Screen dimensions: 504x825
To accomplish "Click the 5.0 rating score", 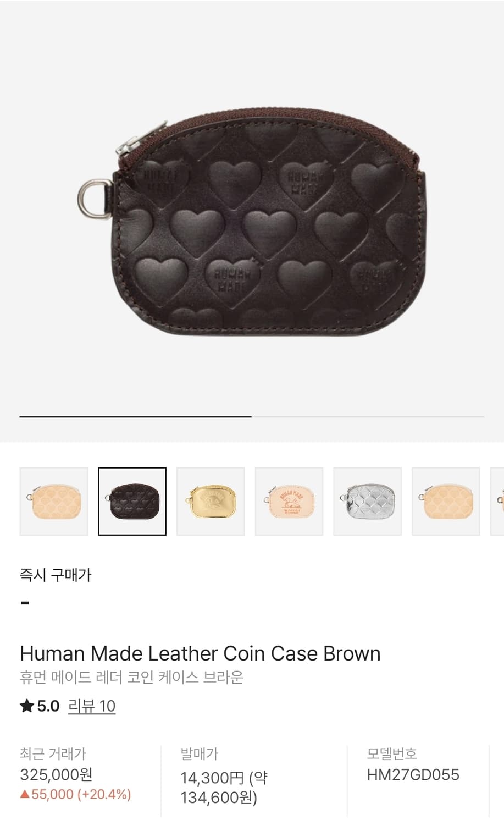I will tap(48, 706).
